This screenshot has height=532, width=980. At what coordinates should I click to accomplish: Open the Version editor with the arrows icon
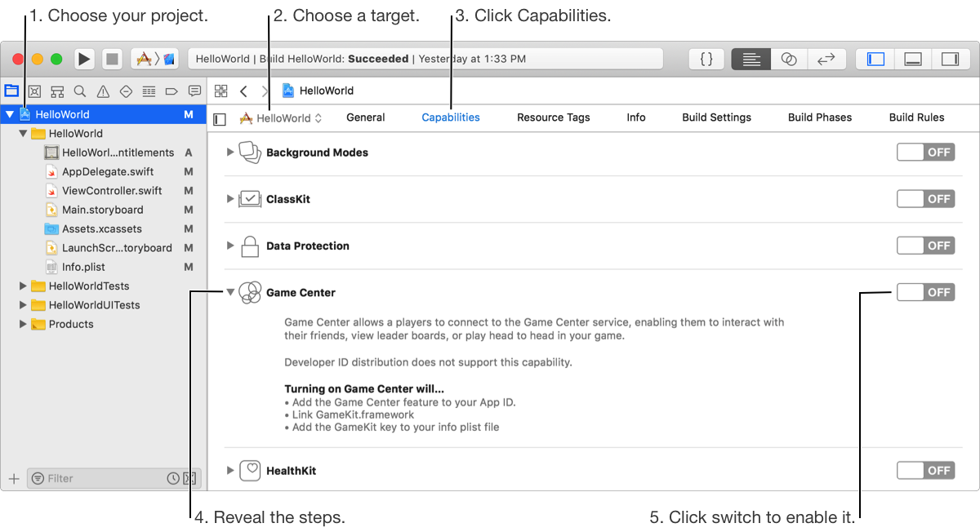[x=826, y=59]
